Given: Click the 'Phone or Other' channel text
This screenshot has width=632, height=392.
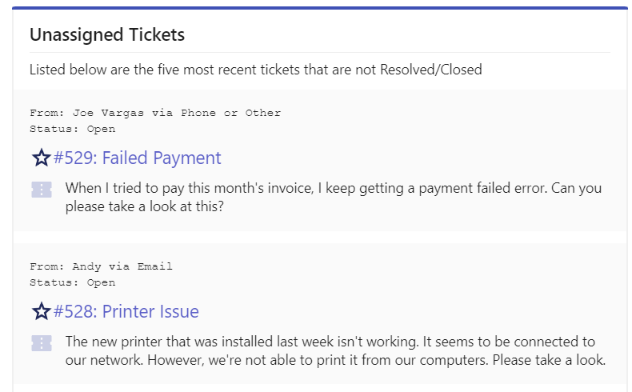Looking at the screenshot, I should point(231,113).
